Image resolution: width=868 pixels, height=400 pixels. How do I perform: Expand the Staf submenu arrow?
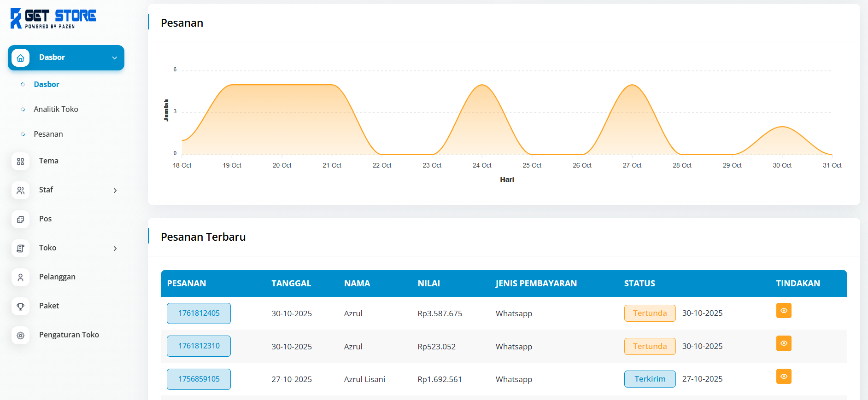tap(115, 191)
